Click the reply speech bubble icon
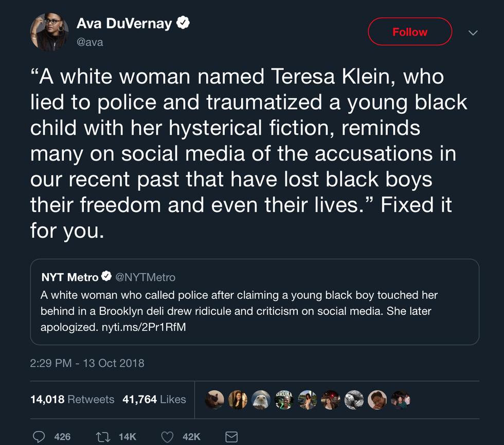The height and width of the screenshot is (445, 504). [39, 437]
